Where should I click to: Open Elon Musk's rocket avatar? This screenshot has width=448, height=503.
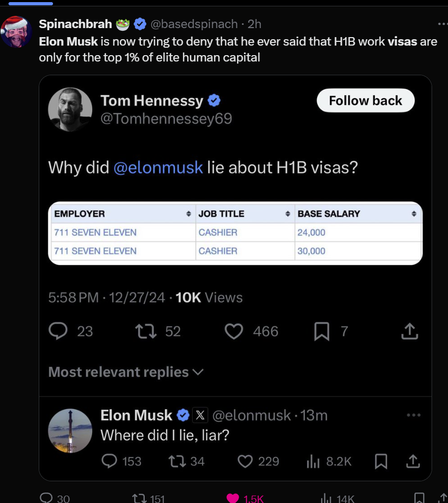(70, 430)
